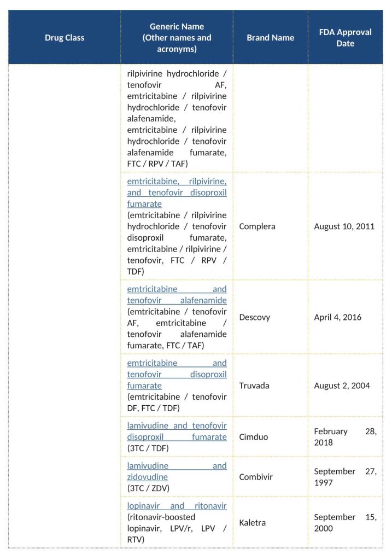
Task: Click the FDA Approval Date header
Action: (345, 38)
